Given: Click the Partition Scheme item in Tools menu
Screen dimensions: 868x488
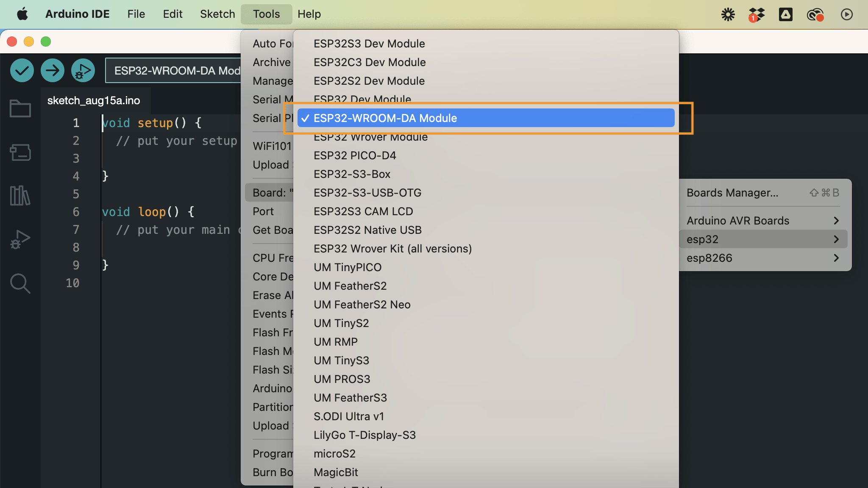Looking at the screenshot, I should [270, 407].
